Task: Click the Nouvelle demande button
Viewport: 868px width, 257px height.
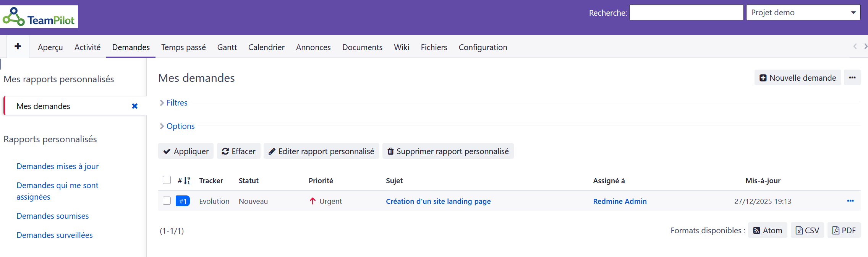Action: coord(797,78)
